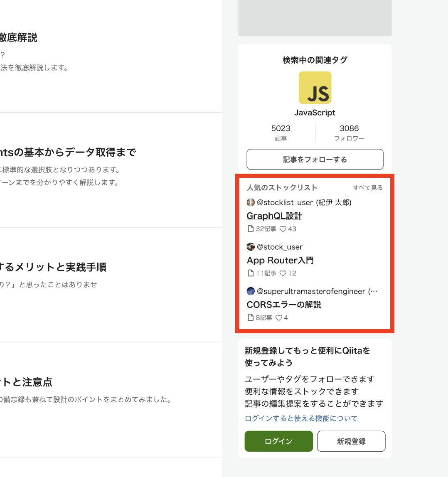Click the 人気のストックリスト heading
Viewport: 448px width, 477px height.
click(282, 188)
